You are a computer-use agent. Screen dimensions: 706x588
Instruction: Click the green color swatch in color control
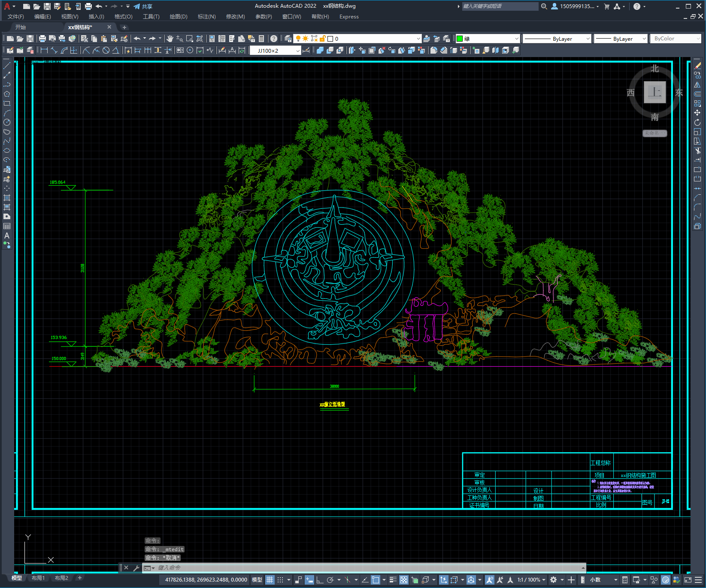coord(460,39)
